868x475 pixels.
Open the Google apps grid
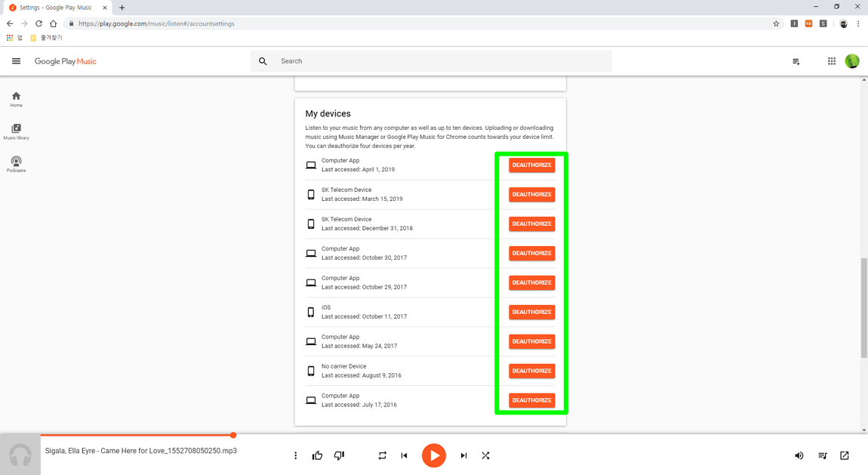tap(832, 61)
